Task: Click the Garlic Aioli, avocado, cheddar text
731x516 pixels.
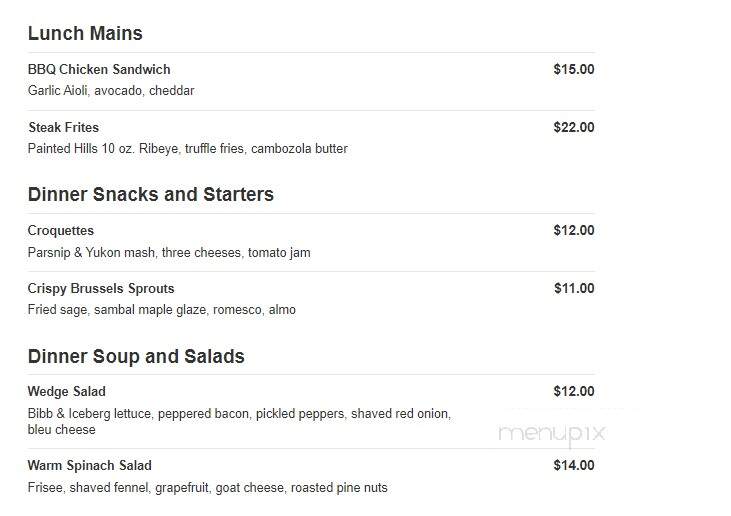Action: coord(111,90)
